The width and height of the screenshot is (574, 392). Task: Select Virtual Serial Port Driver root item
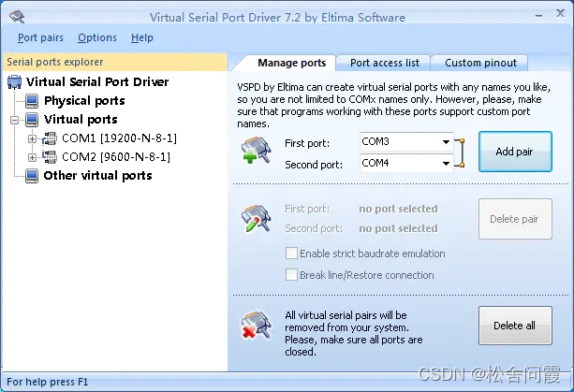click(97, 82)
